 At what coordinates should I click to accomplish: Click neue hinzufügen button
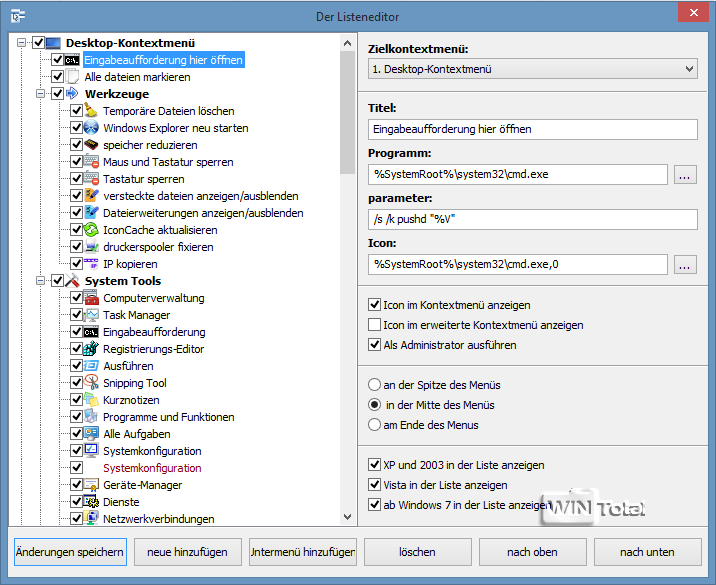click(187, 552)
